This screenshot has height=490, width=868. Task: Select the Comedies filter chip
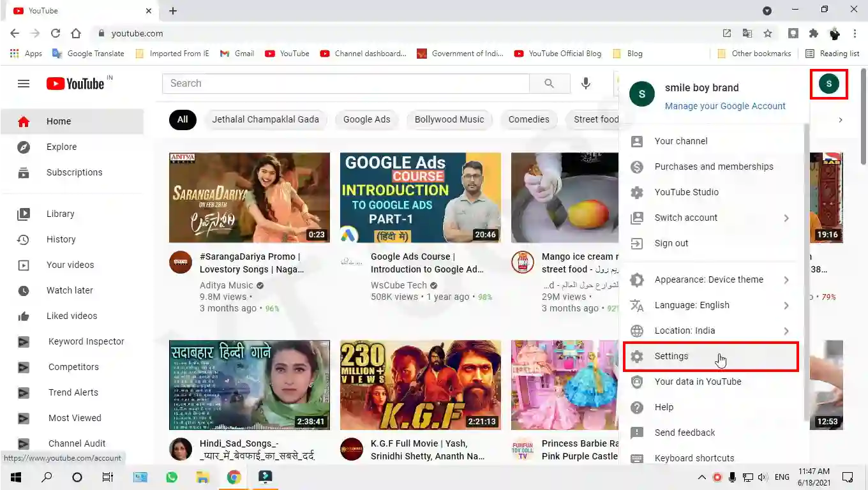[528, 119]
